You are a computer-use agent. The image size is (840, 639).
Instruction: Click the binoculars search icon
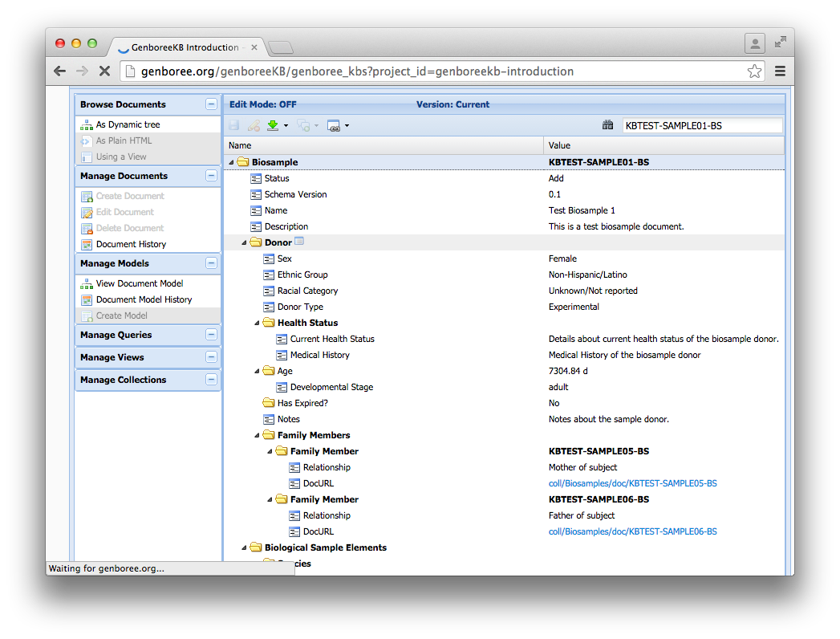(x=607, y=125)
